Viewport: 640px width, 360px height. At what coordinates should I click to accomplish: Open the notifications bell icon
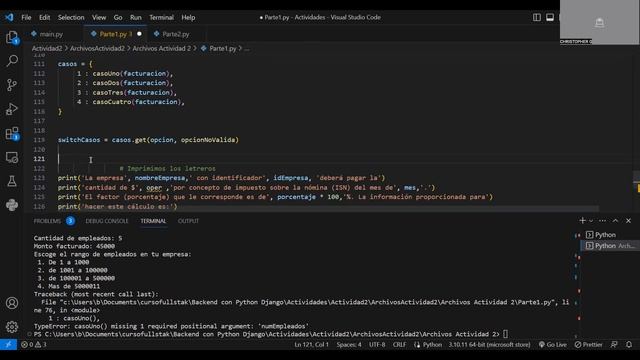point(629,344)
